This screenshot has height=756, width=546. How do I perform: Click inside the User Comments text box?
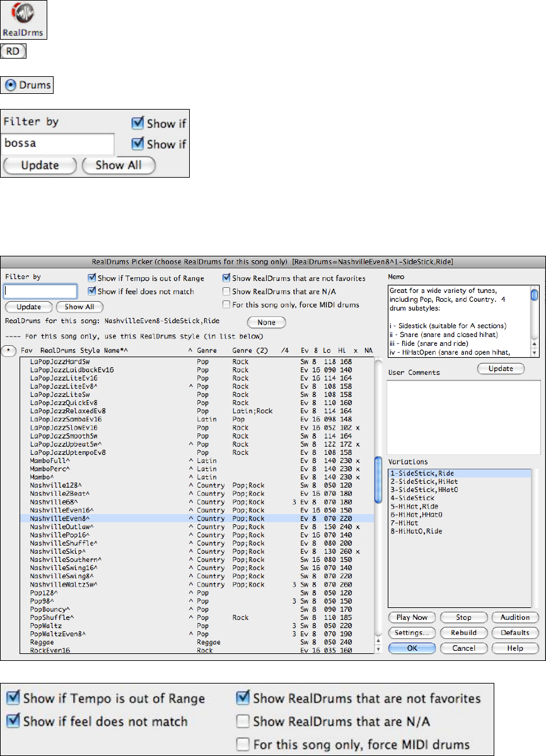click(x=463, y=416)
